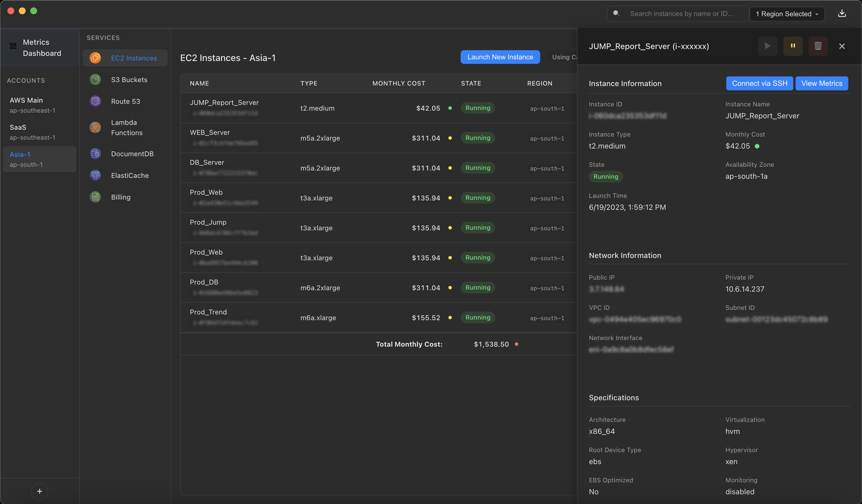This screenshot has width=862, height=504.
Task: Click yellow cost dot in Prod_DB row
Action: click(450, 288)
